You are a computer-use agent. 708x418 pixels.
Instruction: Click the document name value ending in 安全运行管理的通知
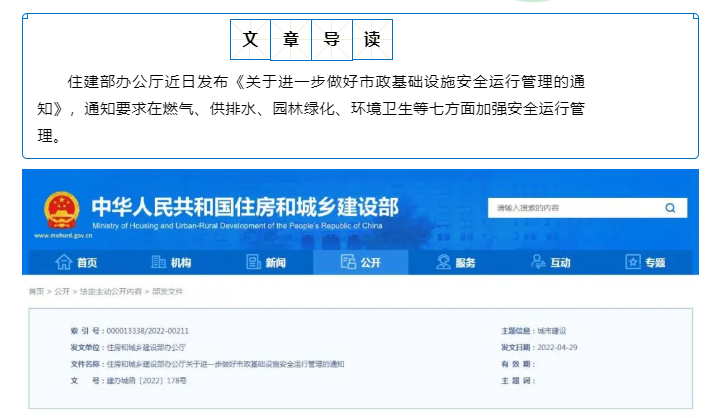click(225, 364)
